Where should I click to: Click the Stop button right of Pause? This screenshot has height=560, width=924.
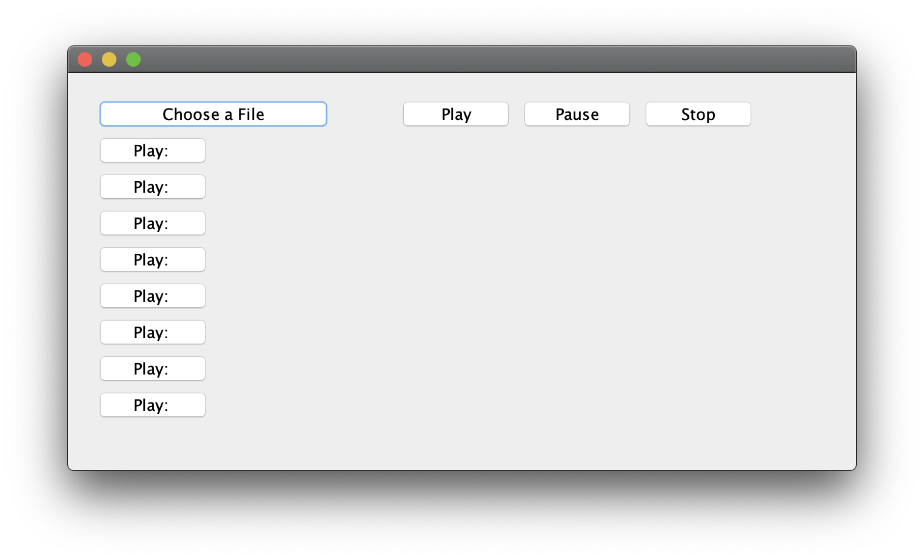(x=698, y=114)
